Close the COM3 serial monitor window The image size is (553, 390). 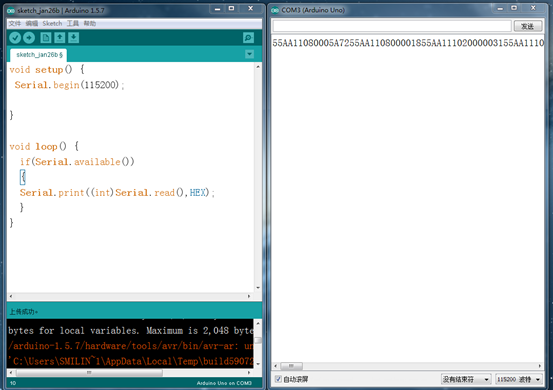[534, 8]
